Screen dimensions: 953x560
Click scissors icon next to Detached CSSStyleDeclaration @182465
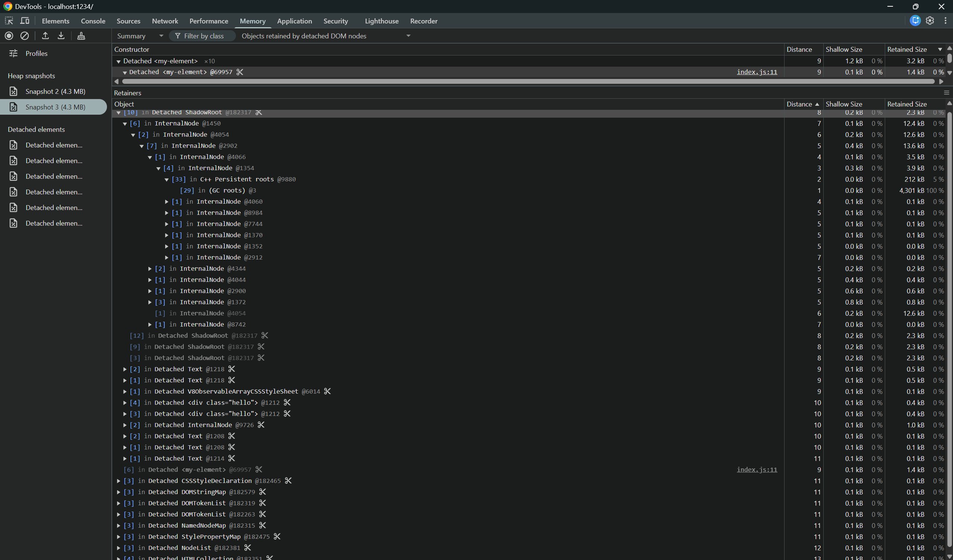288,481
